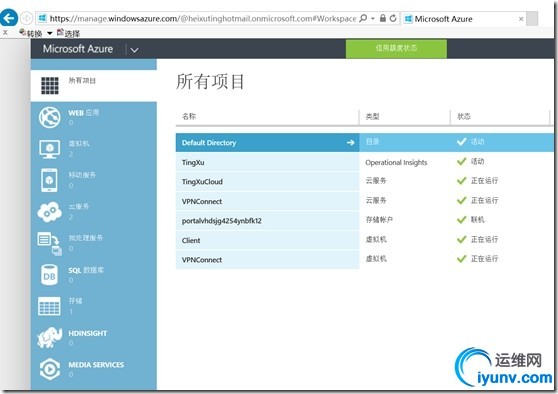
Task: Click status checkmark in TingXu row
Action: 462,162
